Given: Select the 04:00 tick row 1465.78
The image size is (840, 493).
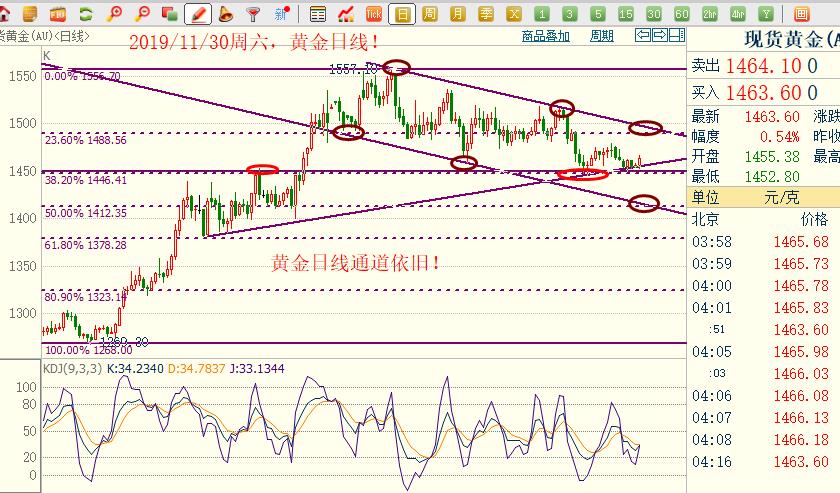Looking at the screenshot, I should (763, 286).
